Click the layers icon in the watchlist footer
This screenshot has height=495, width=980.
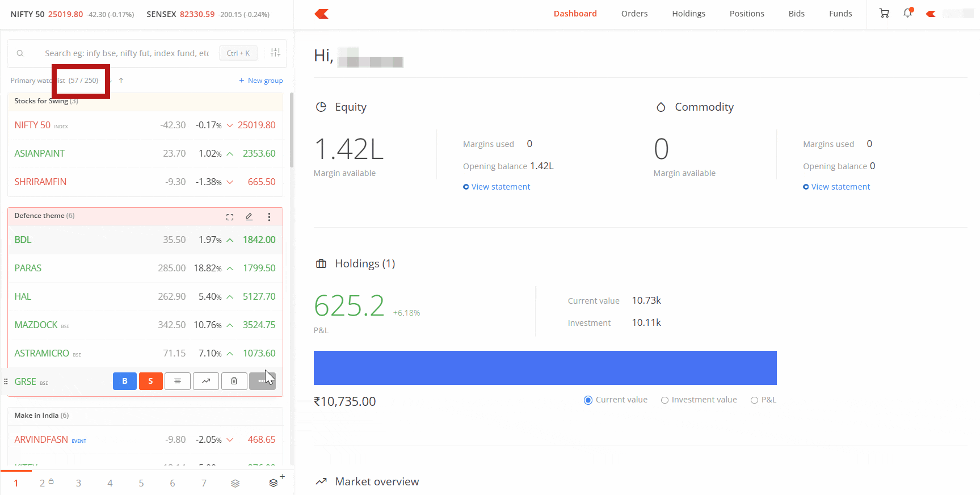235,483
